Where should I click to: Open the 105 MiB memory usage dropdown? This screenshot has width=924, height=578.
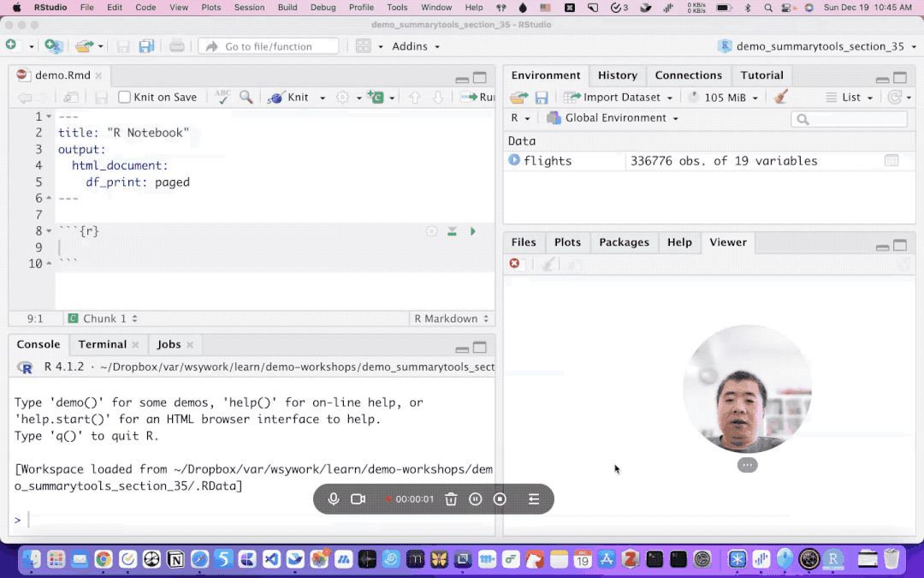[724, 98]
